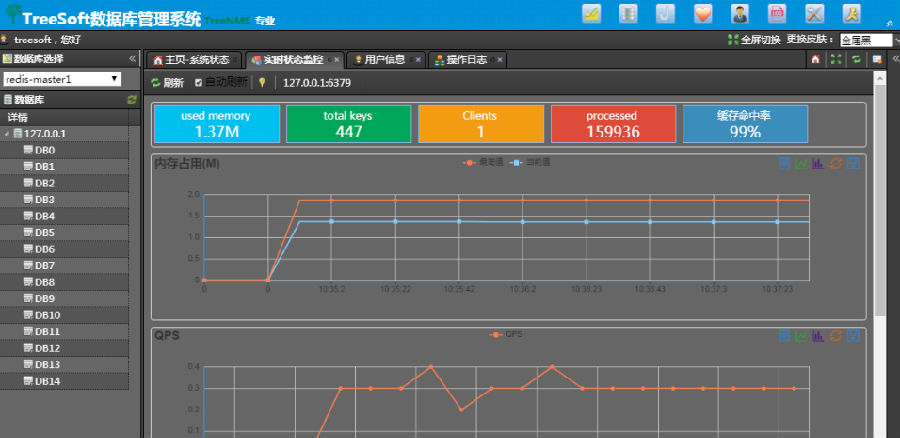
Task: Collapse the panel on the far right edge
Action: click(x=895, y=59)
